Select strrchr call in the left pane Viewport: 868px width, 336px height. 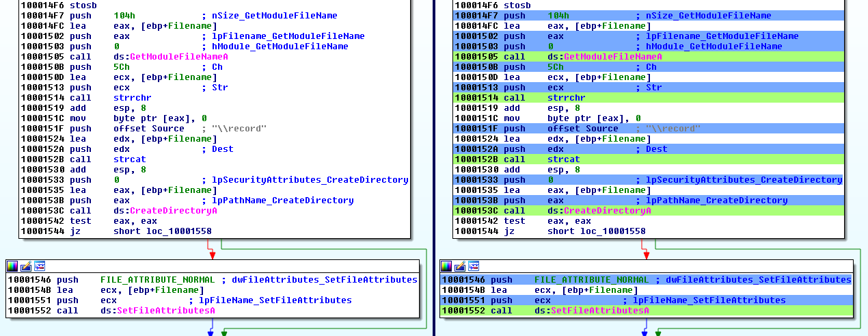point(132,98)
